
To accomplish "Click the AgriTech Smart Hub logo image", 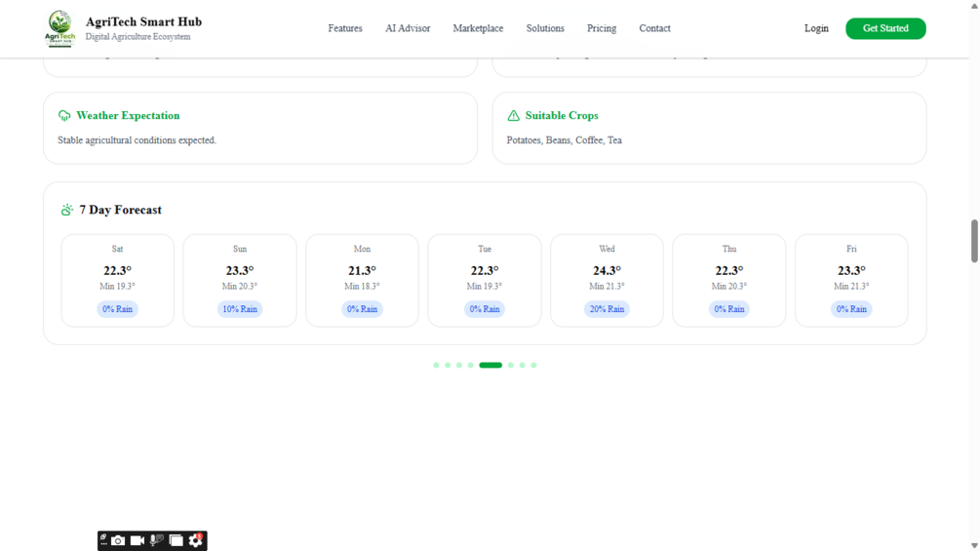I will click(60, 28).
